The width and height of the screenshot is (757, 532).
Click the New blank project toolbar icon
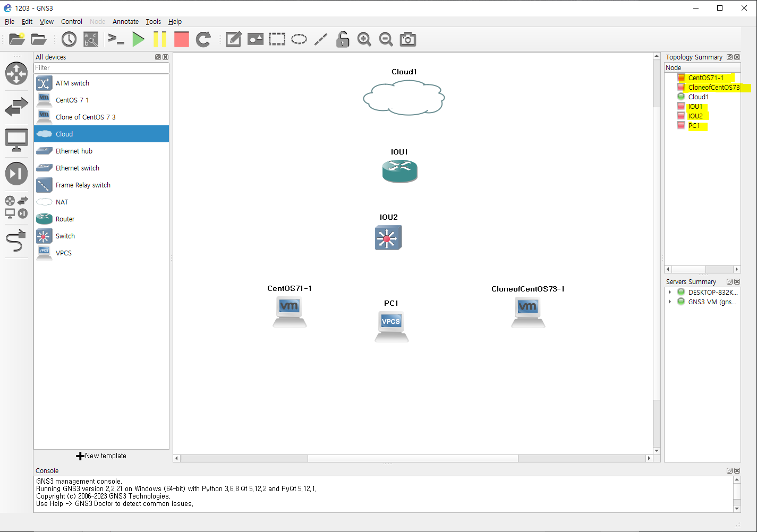[x=17, y=39]
